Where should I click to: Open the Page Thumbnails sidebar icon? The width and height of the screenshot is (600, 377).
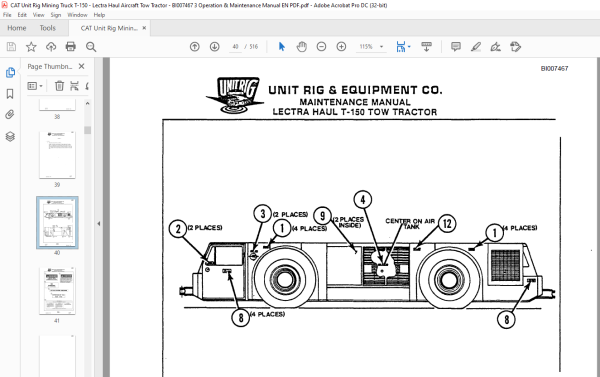click(10, 72)
